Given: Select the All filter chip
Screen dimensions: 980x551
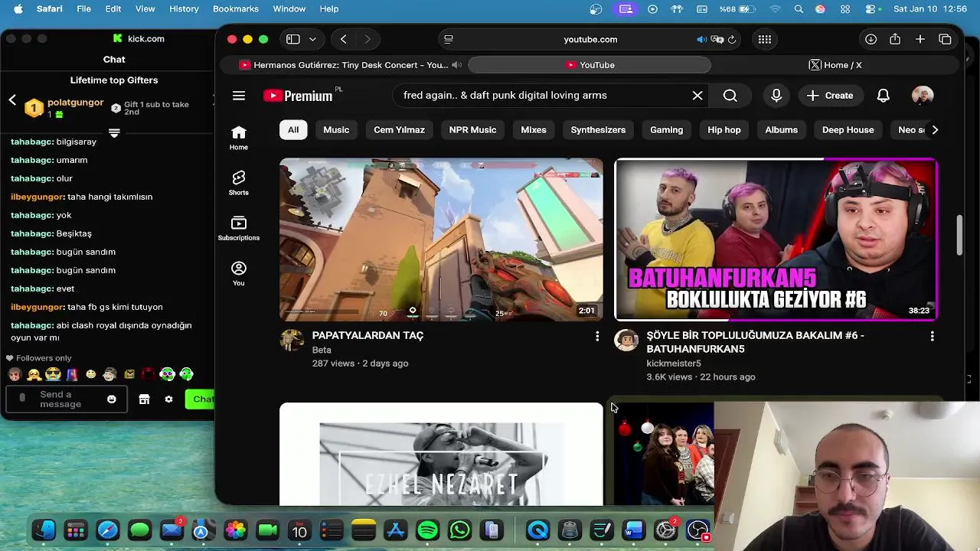Looking at the screenshot, I should coord(293,130).
